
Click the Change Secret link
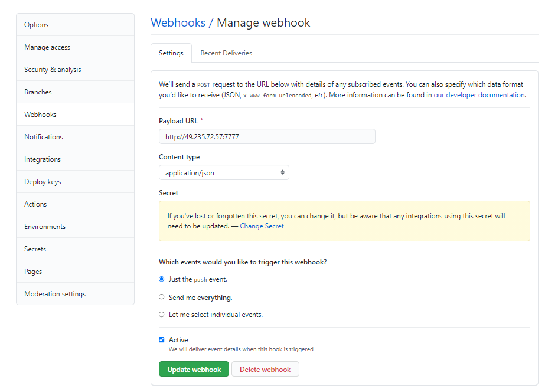click(262, 226)
